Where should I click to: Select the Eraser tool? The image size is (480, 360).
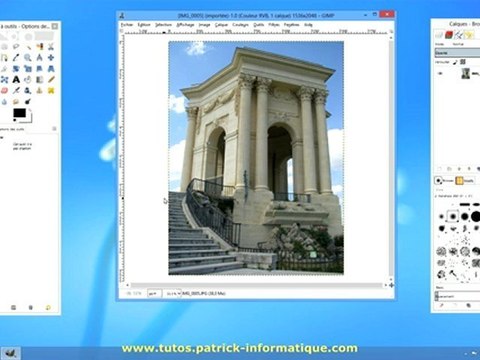(4, 90)
